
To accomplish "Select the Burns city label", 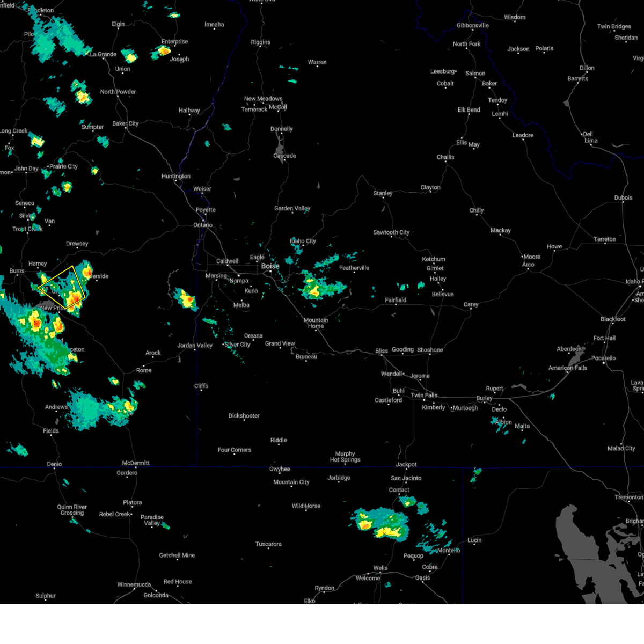I will click(17, 271).
